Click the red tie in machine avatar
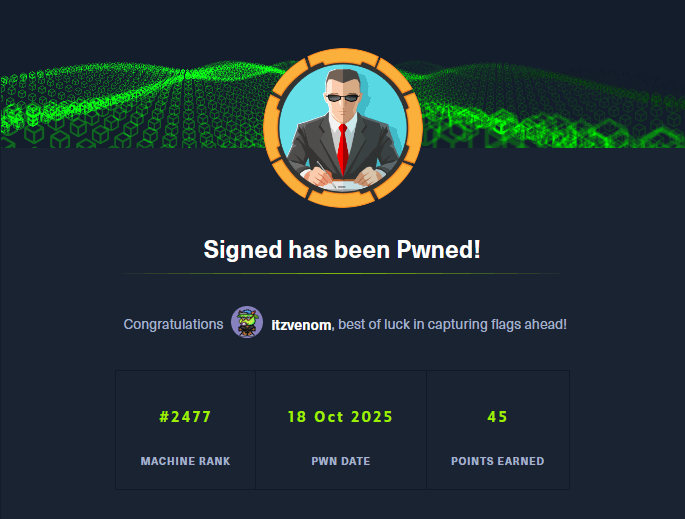The image size is (685, 519). [343, 149]
